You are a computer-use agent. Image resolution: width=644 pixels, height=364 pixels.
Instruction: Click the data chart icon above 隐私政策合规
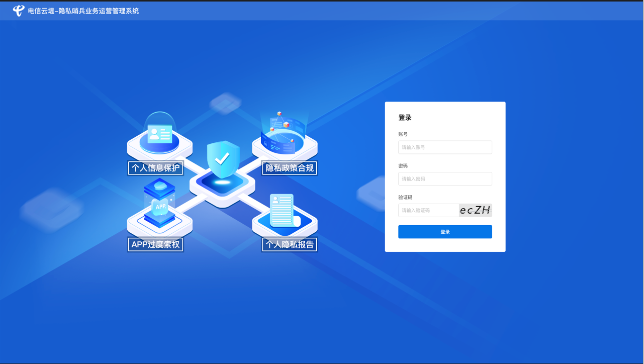pyautogui.click(x=284, y=133)
